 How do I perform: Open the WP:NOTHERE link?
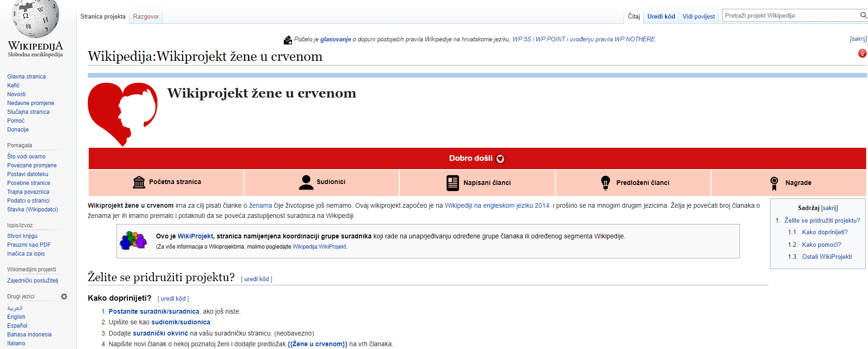pos(635,39)
